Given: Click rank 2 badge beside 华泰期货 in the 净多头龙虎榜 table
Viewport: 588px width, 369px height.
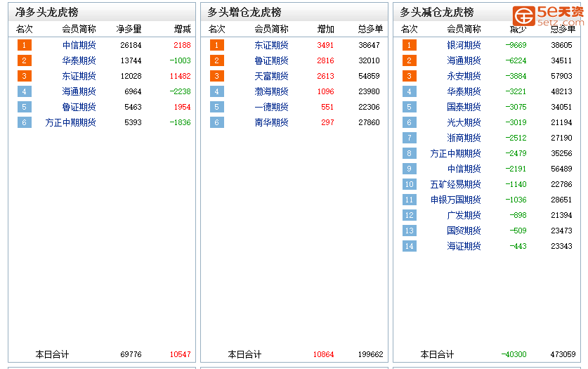Looking at the screenshot, I should pyautogui.click(x=25, y=60).
